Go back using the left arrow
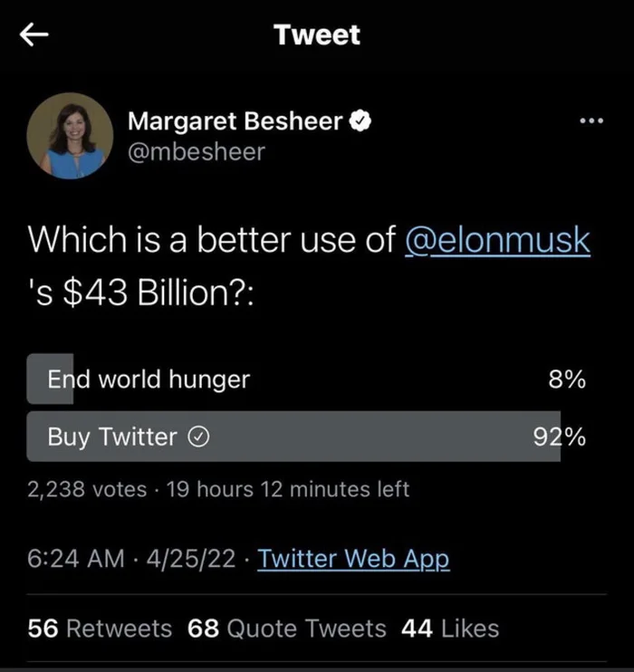 34,35
